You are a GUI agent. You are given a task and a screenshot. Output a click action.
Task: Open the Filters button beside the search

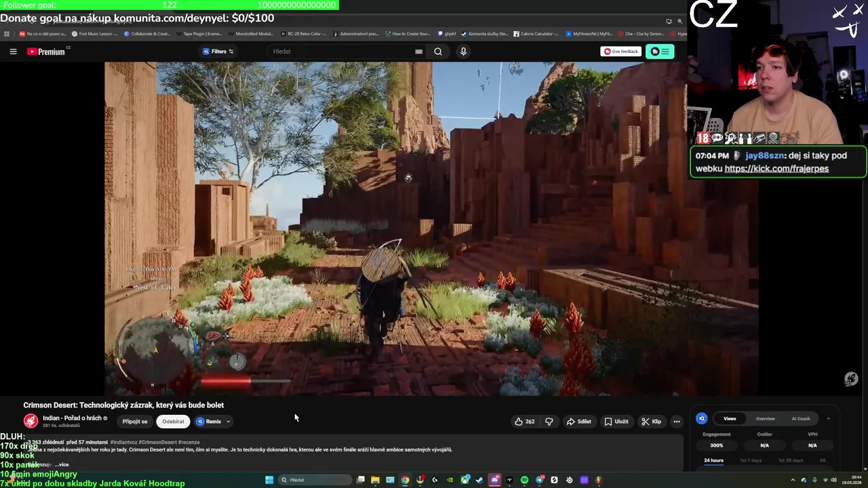pos(218,52)
